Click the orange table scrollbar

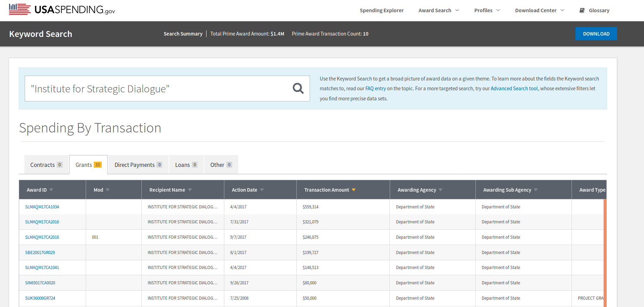click(x=605, y=253)
